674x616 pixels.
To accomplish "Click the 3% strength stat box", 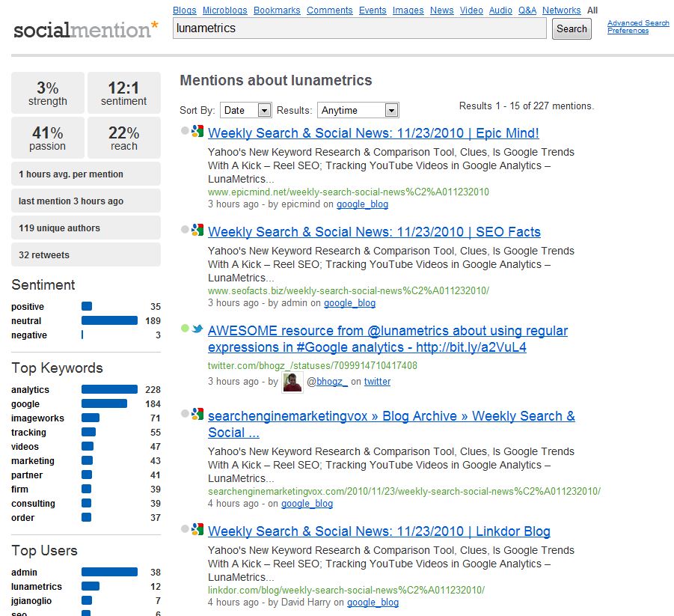I will coord(48,93).
